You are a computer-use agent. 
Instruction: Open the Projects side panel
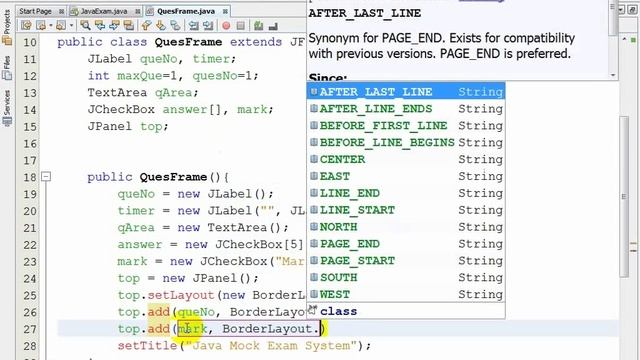7,27
